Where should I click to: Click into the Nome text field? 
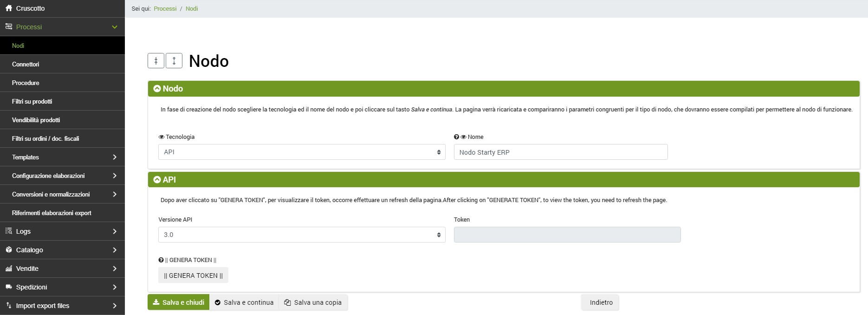click(560, 152)
